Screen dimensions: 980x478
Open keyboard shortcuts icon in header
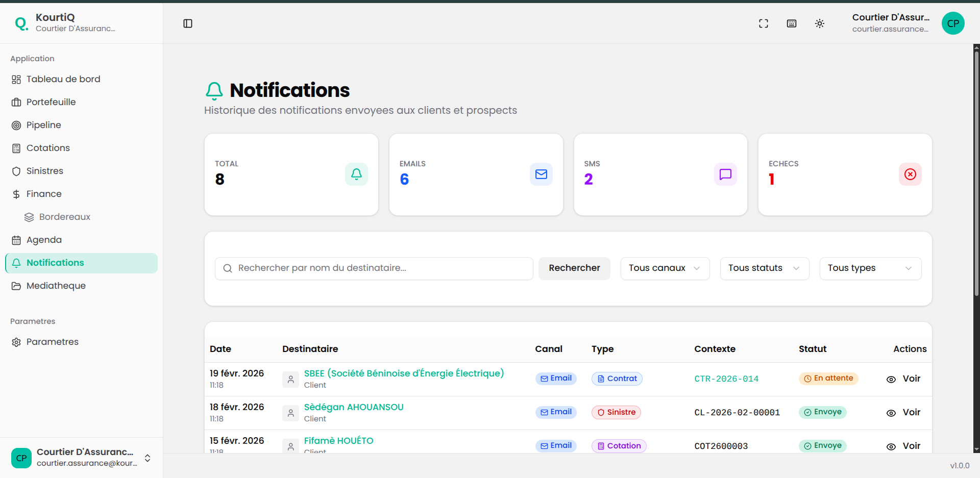pyautogui.click(x=791, y=23)
